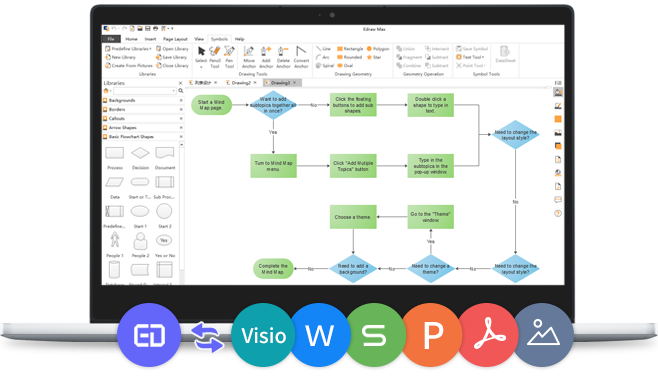The height and width of the screenshot is (379, 658).
Task: Switch to the Drawing2 document tab
Action: [240, 83]
